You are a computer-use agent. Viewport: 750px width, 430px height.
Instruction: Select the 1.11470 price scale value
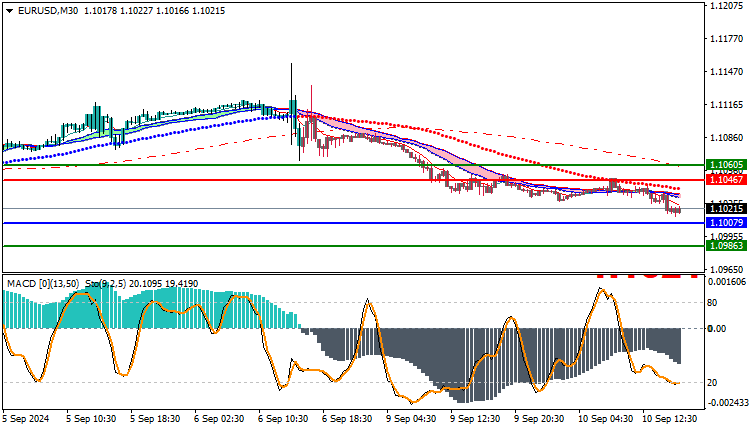pyautogui.click(x=727, y=72)
